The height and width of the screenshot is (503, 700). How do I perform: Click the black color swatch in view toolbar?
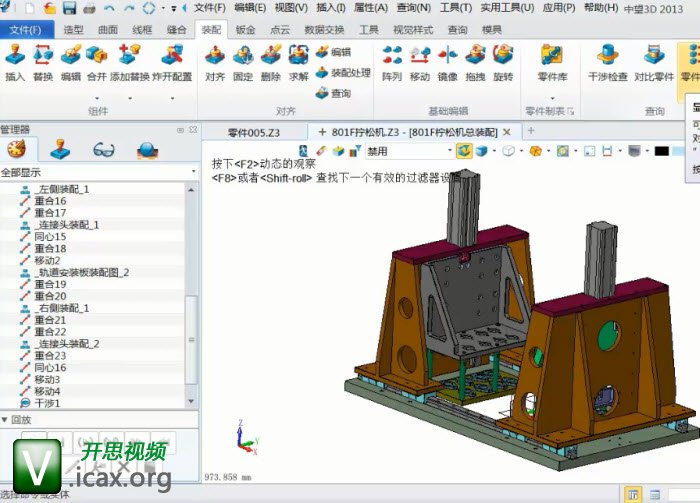click(x=661, y=152)
